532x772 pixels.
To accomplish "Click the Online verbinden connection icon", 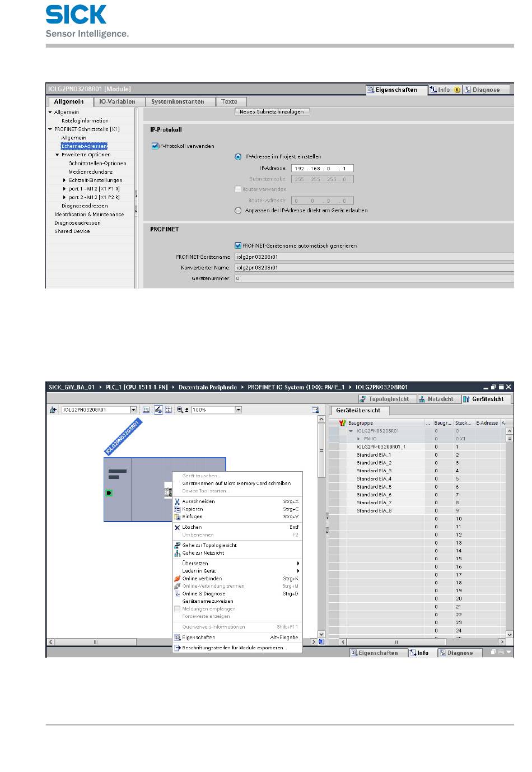I will (177, 579).
